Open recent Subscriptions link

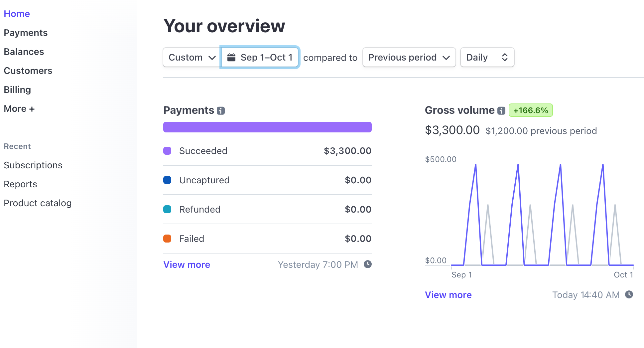coord(33,165)
